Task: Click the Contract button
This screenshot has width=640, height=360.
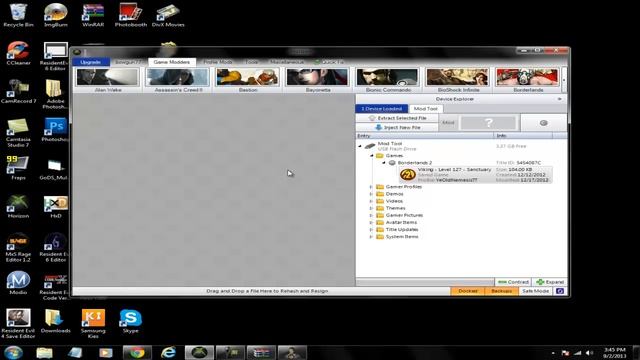Action: coord(513,282)
